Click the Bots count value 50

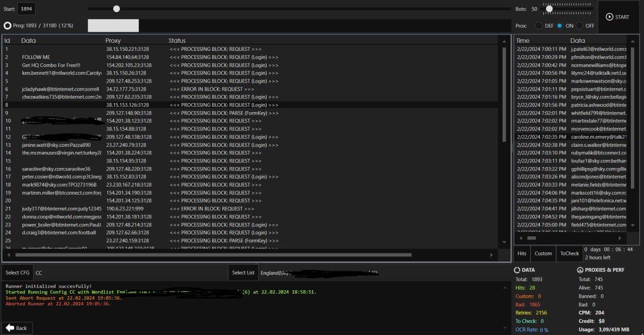(534, 9)
